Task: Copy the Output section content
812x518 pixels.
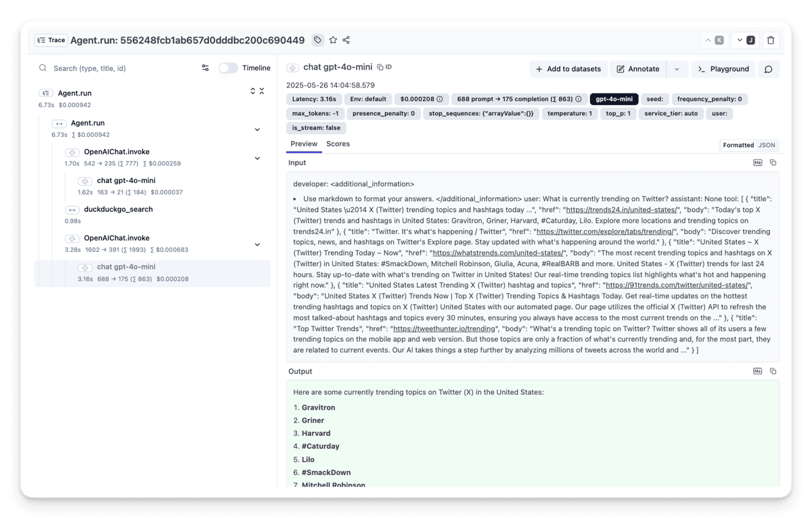Action: 773,371
